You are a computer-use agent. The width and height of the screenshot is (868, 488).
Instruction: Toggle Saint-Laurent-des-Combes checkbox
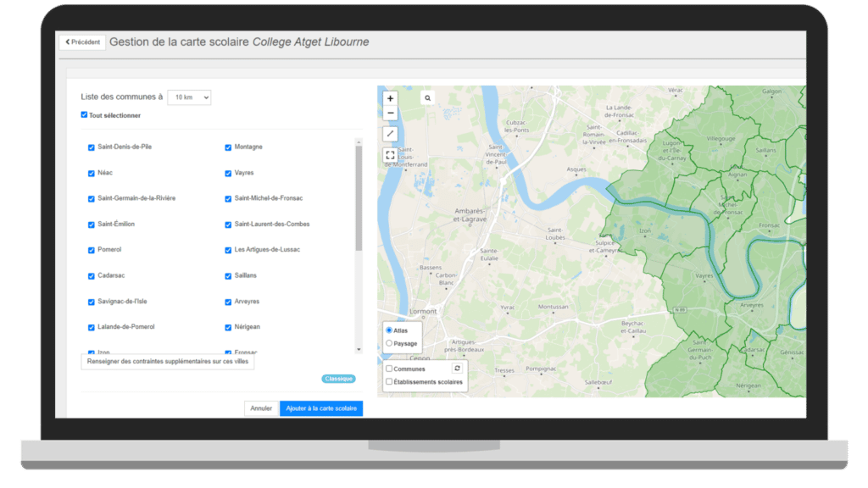(x=228, y=225)
